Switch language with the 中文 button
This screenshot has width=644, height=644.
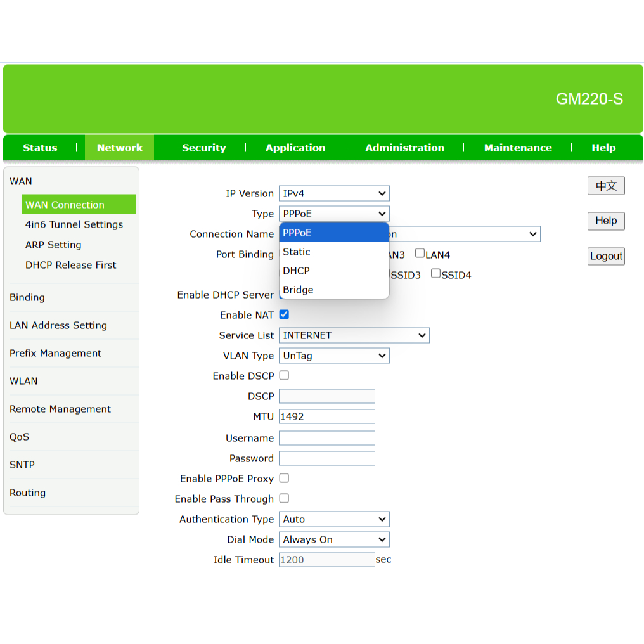pyautogui.click(x=606, y=186)
